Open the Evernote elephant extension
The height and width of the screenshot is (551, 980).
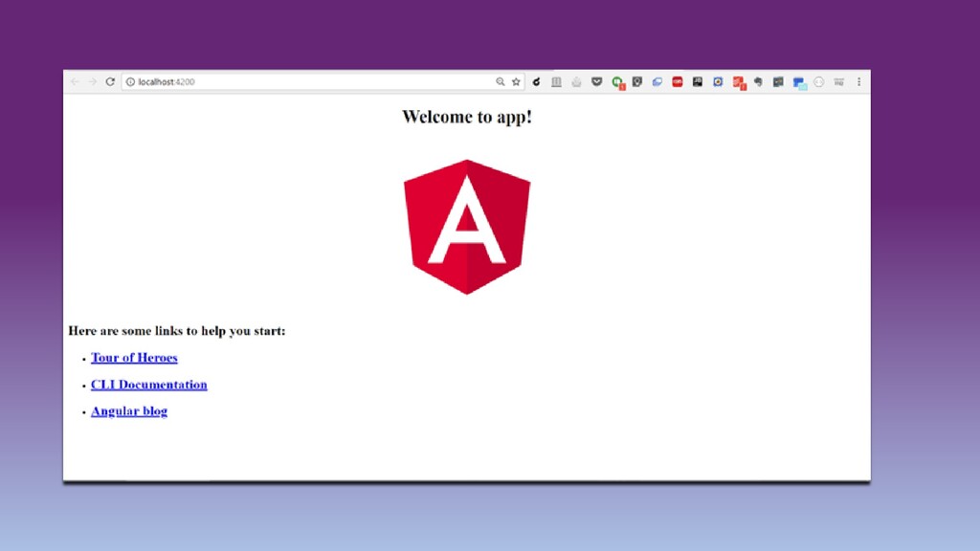tap(758, 82)
